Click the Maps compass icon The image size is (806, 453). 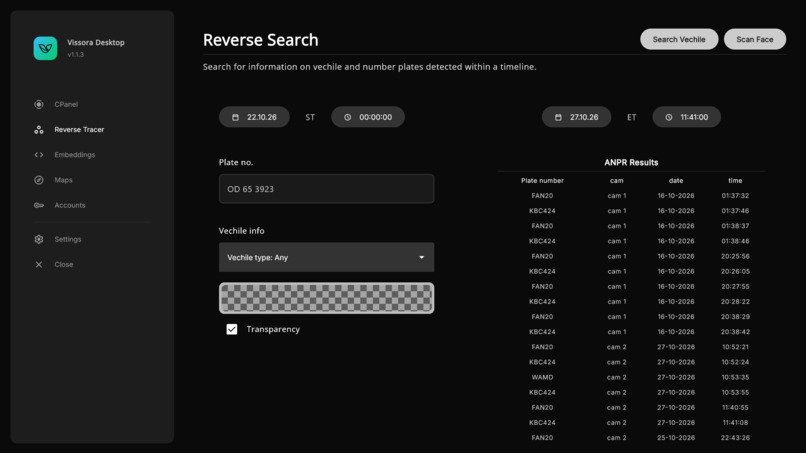click(x=39, y=180)
